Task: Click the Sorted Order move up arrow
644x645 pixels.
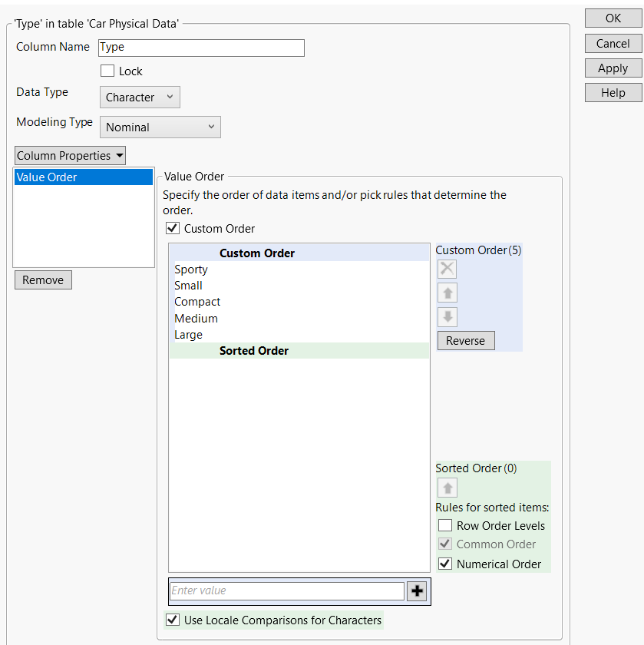Action: pyautogui.click(x=447, y=488)
